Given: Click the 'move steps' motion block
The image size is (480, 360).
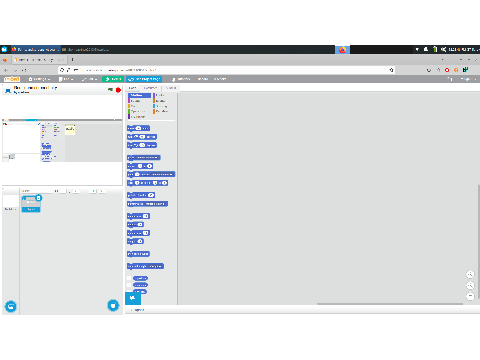Looking at the screenshot, I should point(138,128).
